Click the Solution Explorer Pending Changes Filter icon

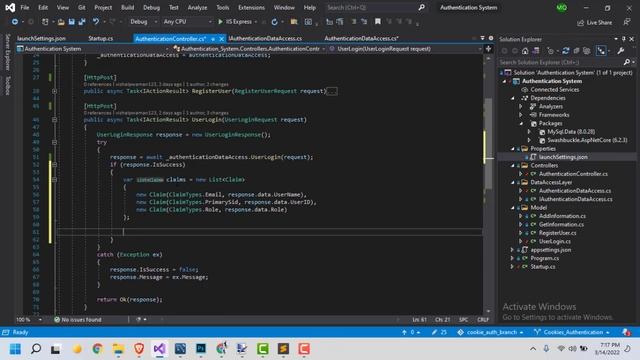tap(551, 51)
